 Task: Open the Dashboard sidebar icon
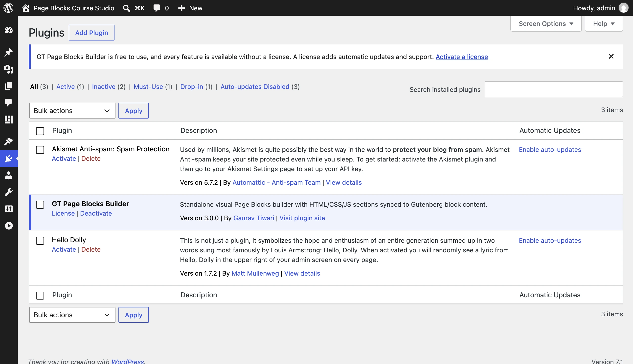9,30
